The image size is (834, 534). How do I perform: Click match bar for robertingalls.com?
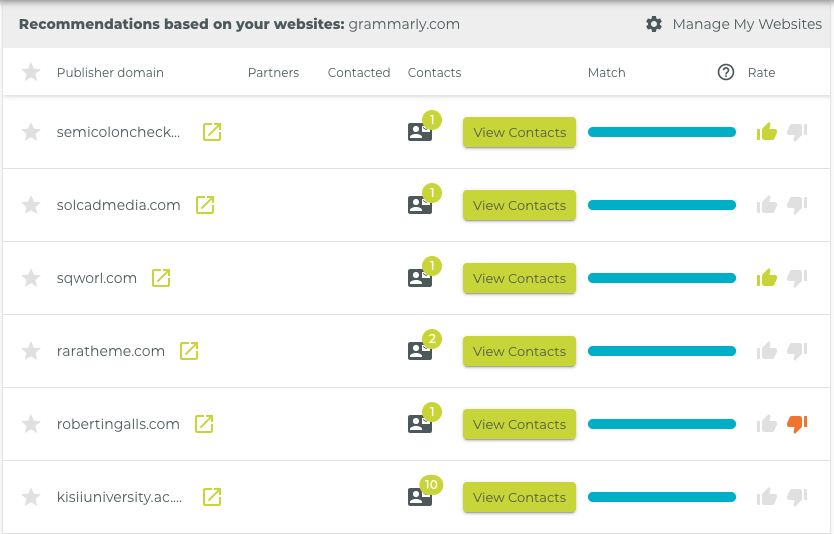[x=662, y=424]
